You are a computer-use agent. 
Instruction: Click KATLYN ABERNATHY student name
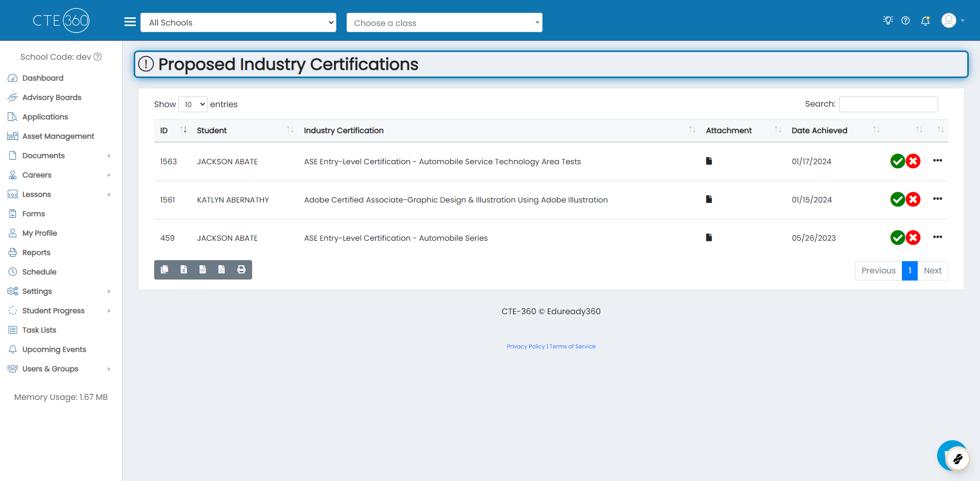[233, 200]
